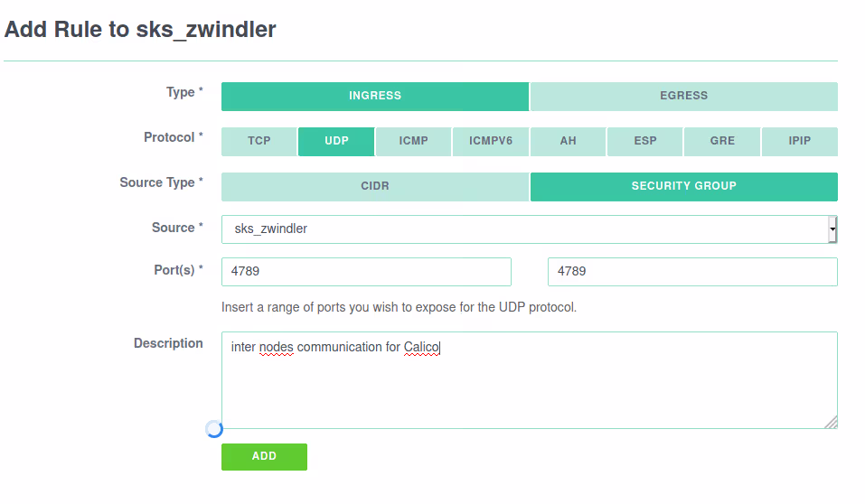Click the ending port input field

tap(692, 271)
